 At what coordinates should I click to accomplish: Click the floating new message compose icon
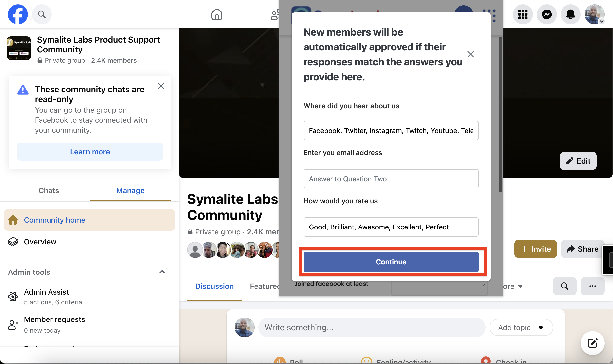[592, 343]
